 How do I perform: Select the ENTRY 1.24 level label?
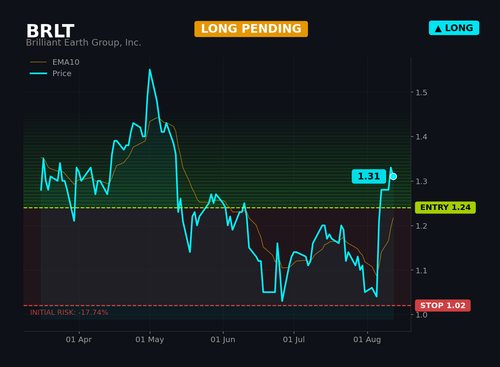point(445,207)
